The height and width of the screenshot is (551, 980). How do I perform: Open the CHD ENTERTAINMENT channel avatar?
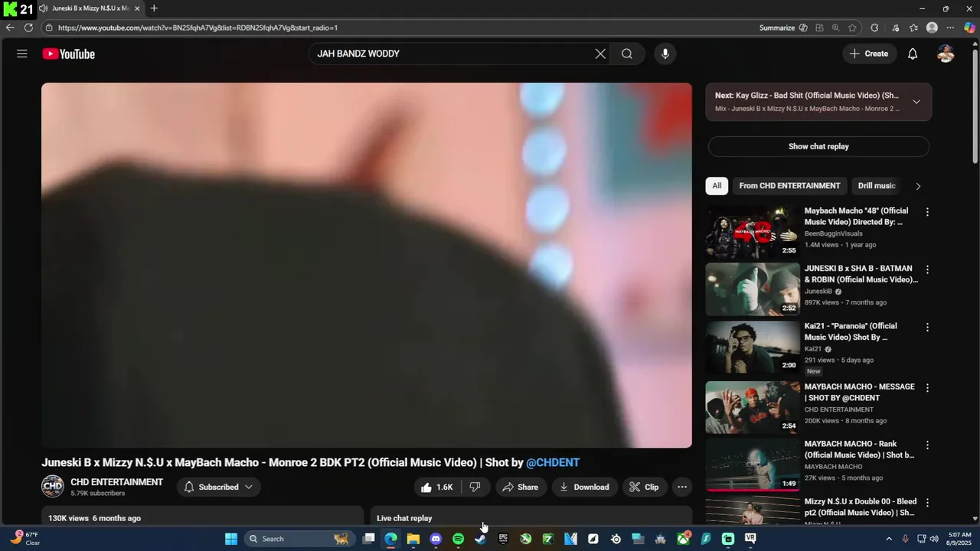[x=53, y=487]
